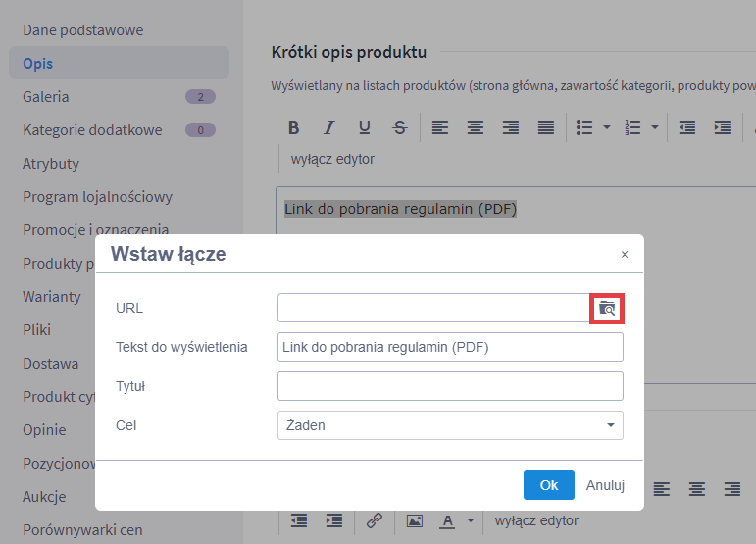756x544 pixels.
Task: Click Anuluj to cancel the dialog
Action: pyautogui.click(x=605, y=485)
